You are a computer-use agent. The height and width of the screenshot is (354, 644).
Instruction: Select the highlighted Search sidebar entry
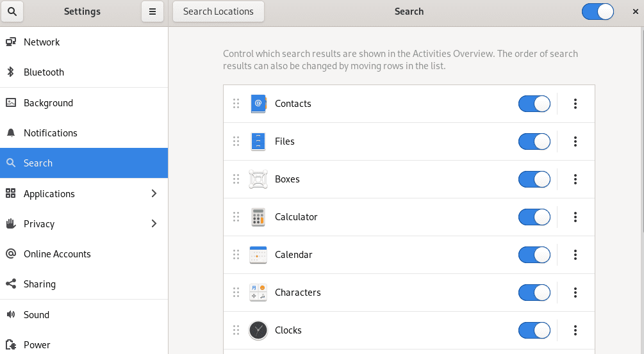pos(84,163)
